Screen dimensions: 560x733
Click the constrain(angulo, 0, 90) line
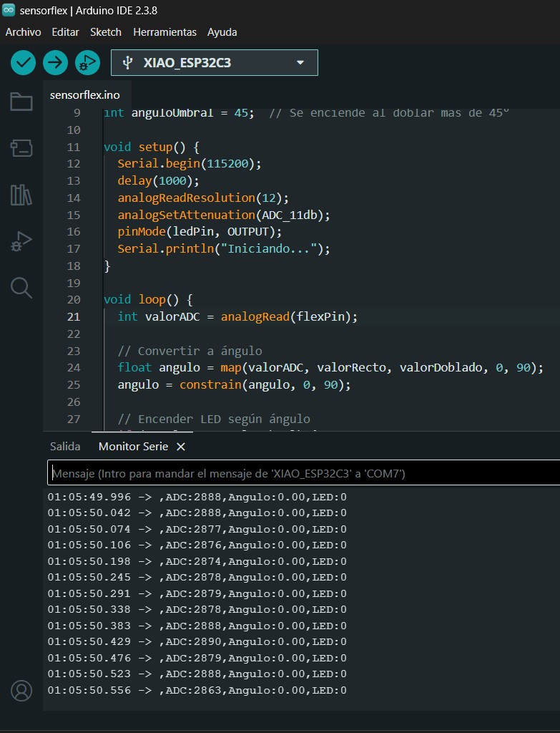tap(234, 384)
